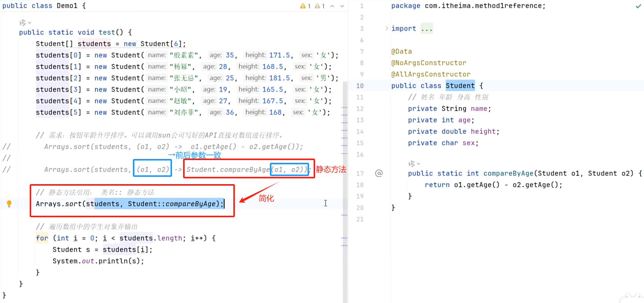This screenshot has height=303, width=644.
Task: Click the compareByAge method declaration name
Action: (x=509, y=173)
